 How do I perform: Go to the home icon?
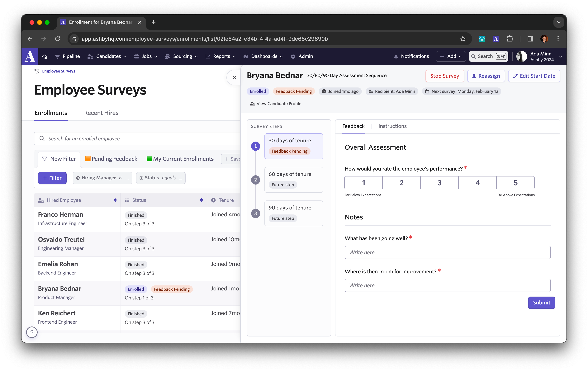click(x=45, y=57)
